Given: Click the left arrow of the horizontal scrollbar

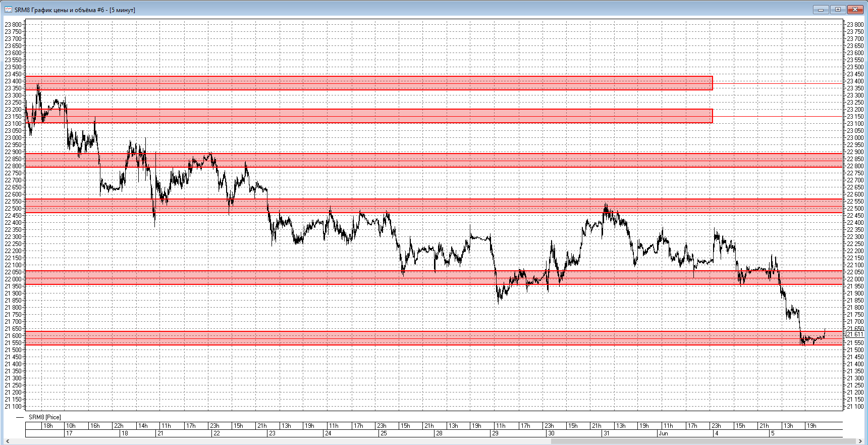Looking at the screenshot, I should coord(7,441).
